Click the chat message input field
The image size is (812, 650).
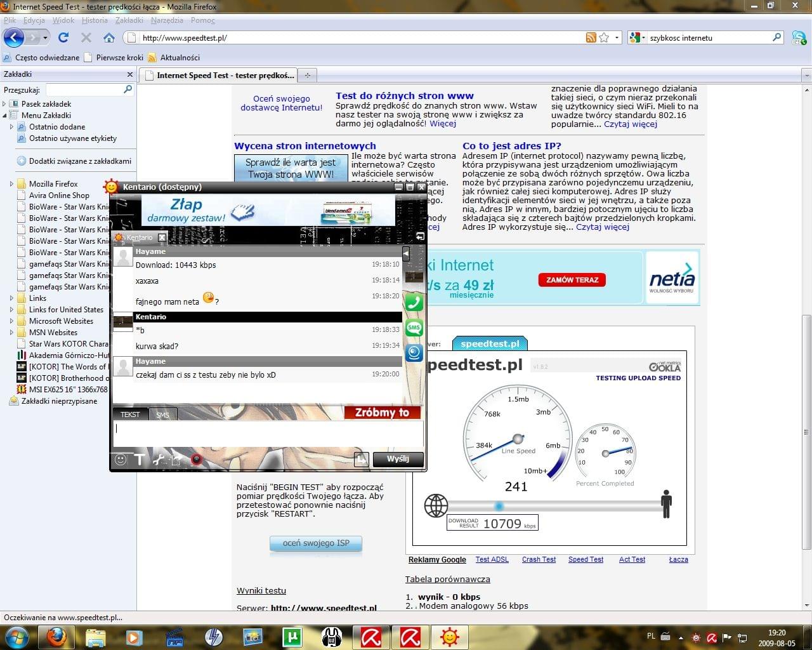coord(268,434)
